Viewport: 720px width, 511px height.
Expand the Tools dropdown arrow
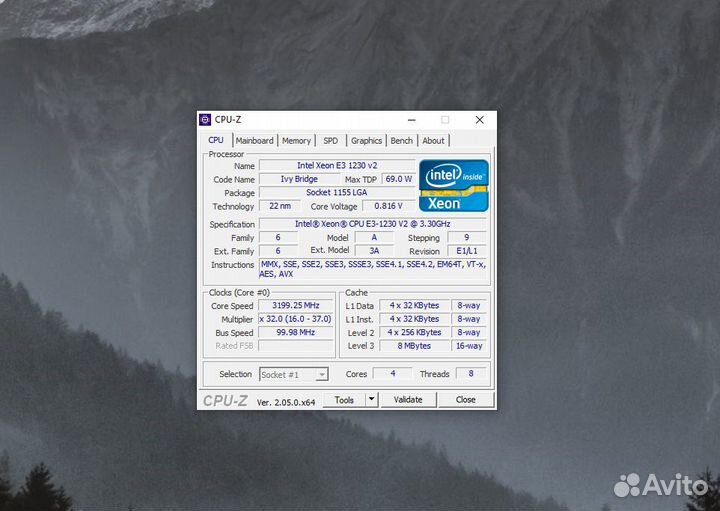[372, 400]
